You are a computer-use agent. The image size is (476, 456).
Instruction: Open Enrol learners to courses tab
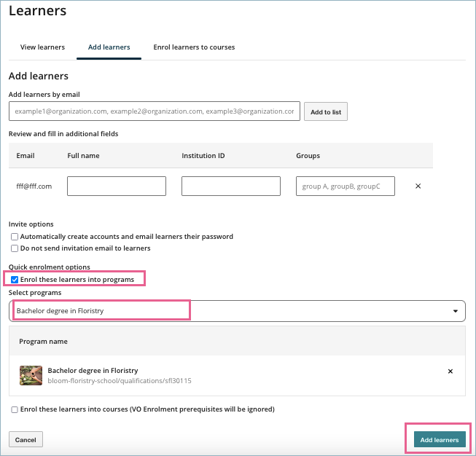[194, 47]
